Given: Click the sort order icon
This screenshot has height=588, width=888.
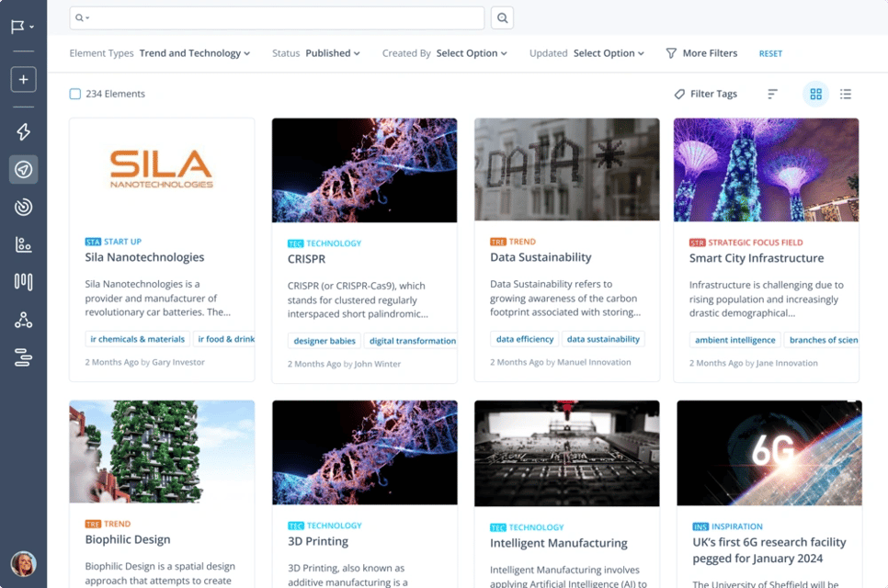Looking at the screenshot, I should [772, 94].
